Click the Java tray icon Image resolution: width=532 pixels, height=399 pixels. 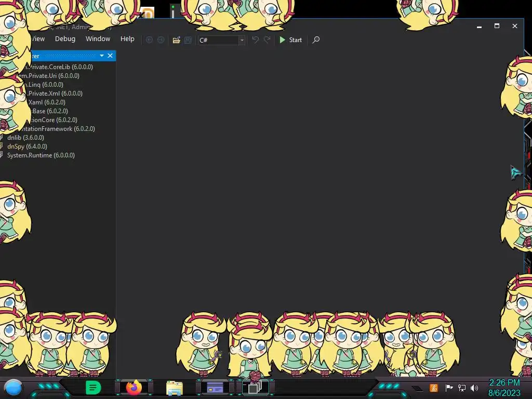434,388
